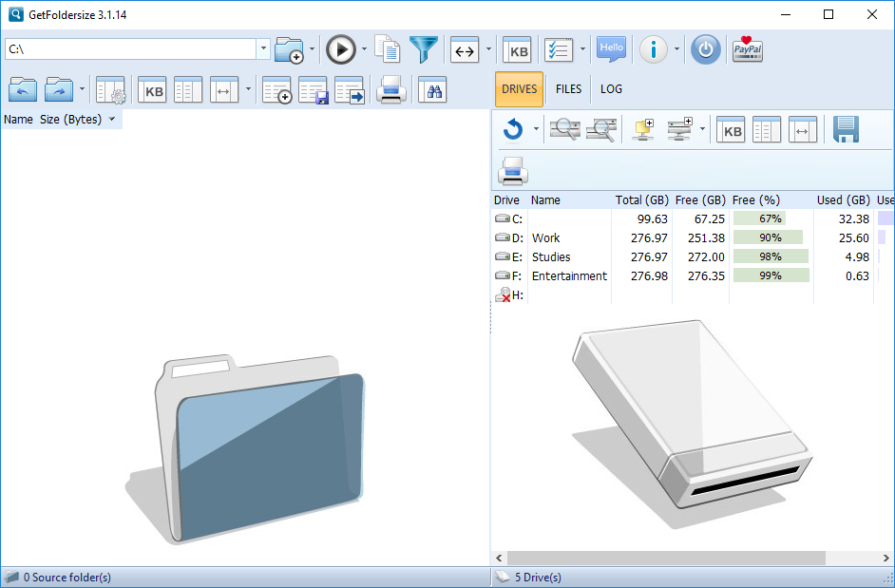895x588 pixels.
Task: Sort drives by Total (GB) column header
Action: pyautogui.click(x=641, y=200)
